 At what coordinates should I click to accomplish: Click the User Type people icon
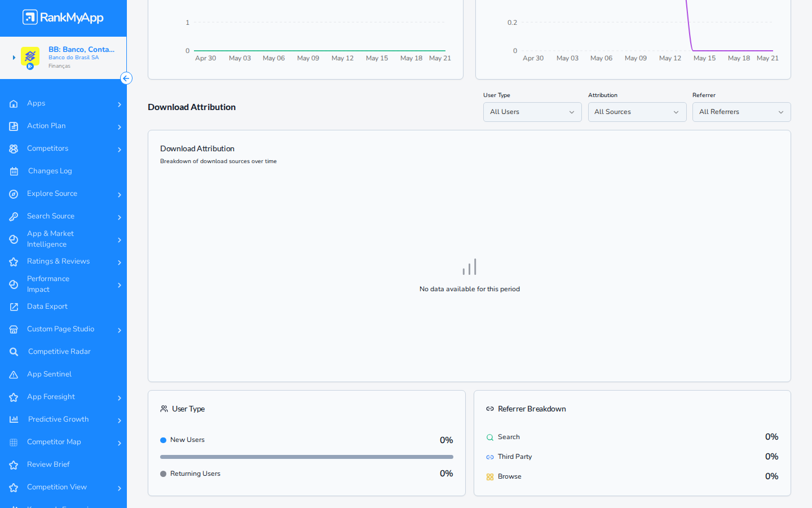pyautogui.click(x=164, y=409)
